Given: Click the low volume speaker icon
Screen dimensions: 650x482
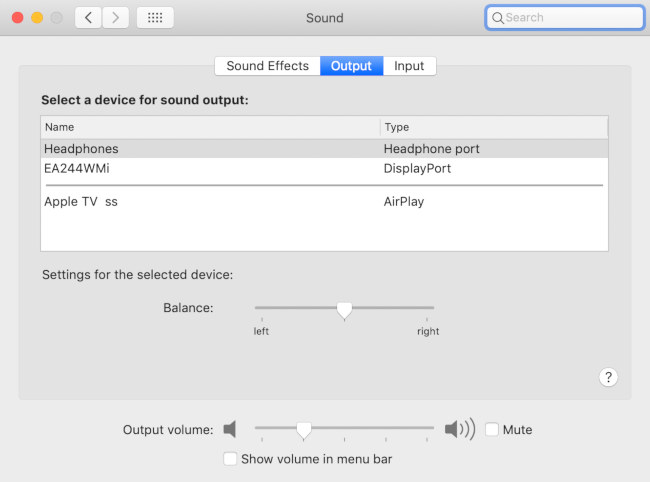Looking at the screenshot, I should (x=230, y=430).
